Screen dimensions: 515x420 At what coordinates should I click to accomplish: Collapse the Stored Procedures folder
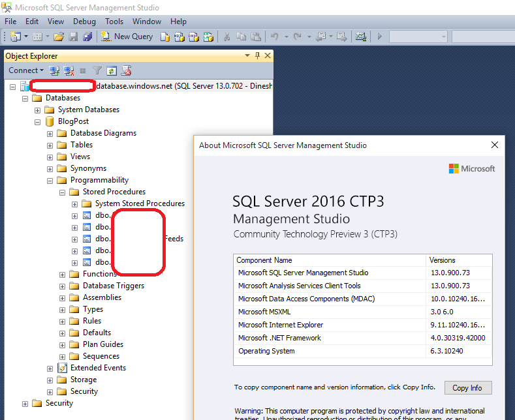(62, 192)
